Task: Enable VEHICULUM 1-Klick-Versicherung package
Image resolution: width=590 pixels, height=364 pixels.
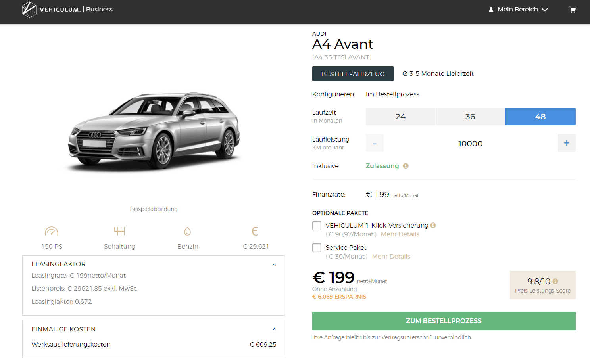Action: [317, 226]
